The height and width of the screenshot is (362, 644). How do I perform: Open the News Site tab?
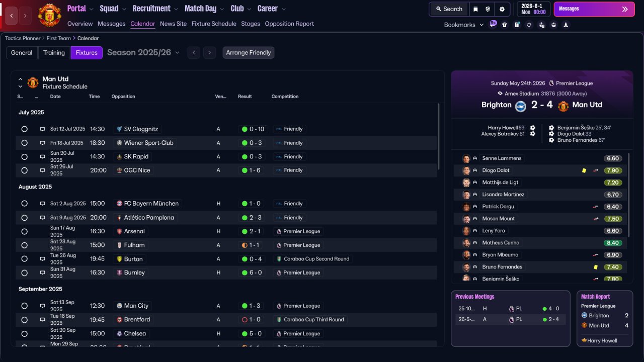pyautogui.click(x=173, y=24)
